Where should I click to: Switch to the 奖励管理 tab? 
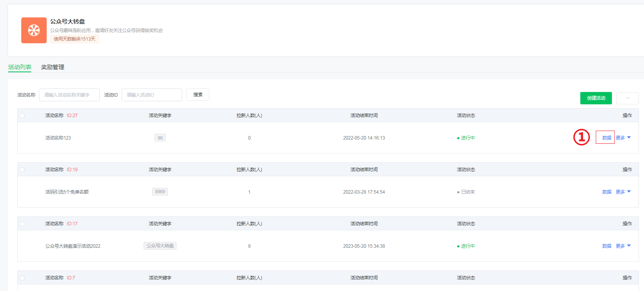tap(53, 67)
